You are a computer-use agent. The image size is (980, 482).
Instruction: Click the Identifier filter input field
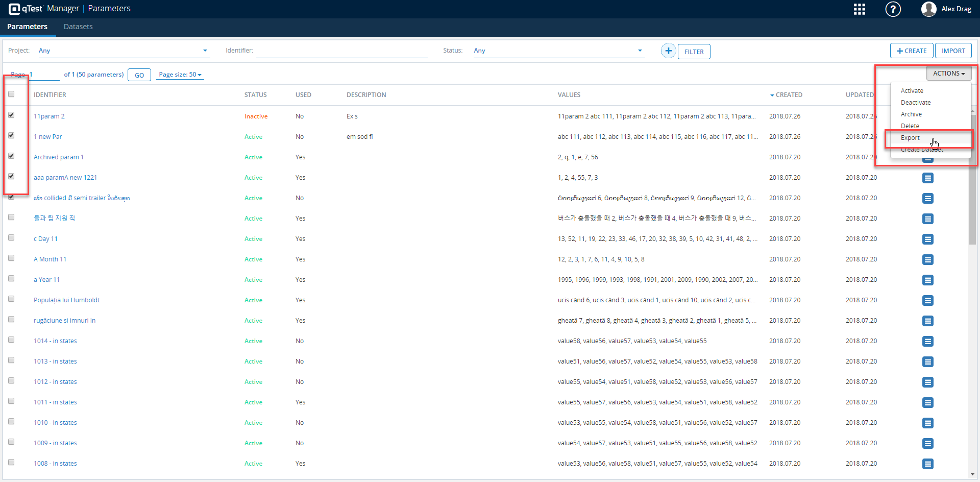[x=341, y=51]
